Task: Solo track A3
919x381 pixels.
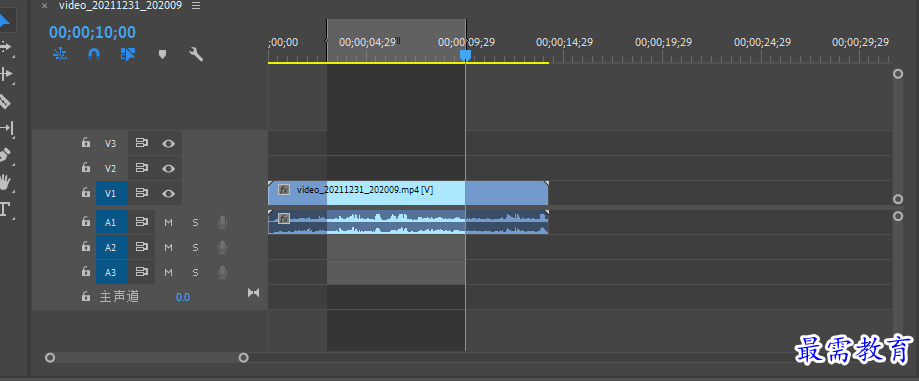Action: [x=195, y=273]
